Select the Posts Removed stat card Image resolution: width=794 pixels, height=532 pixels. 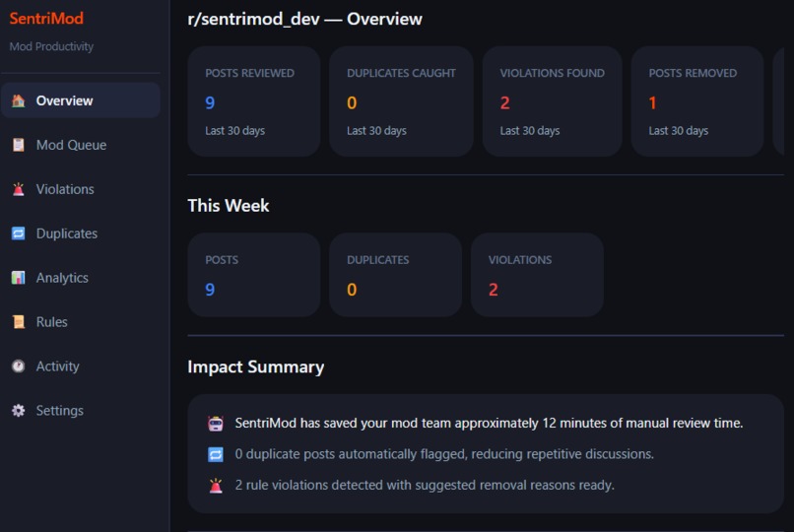click(697, 101)
